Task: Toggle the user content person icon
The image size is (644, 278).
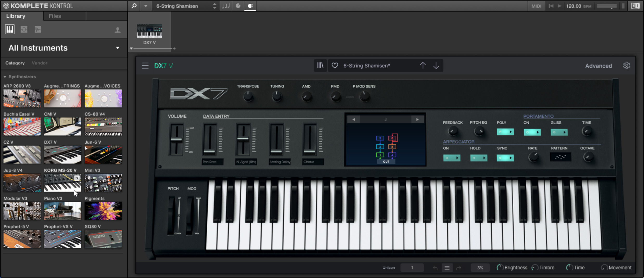Action: tap(118, 30)
